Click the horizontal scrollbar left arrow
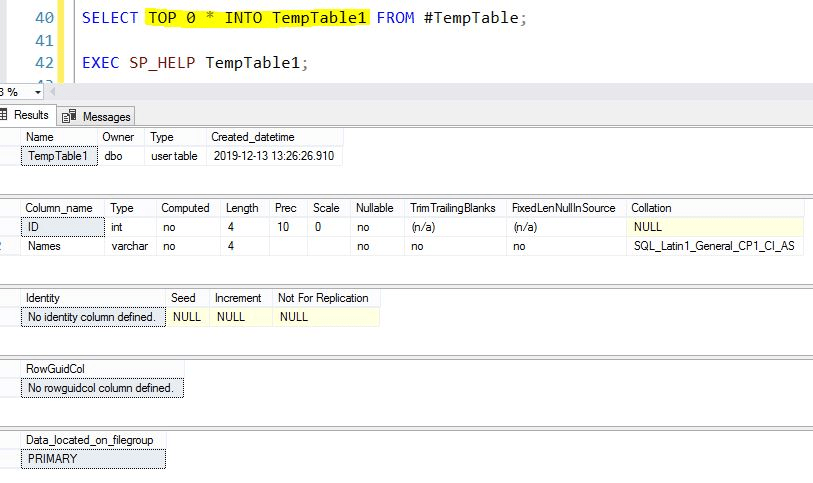Viewport: 813px width, 483px height. pos(51,92)
